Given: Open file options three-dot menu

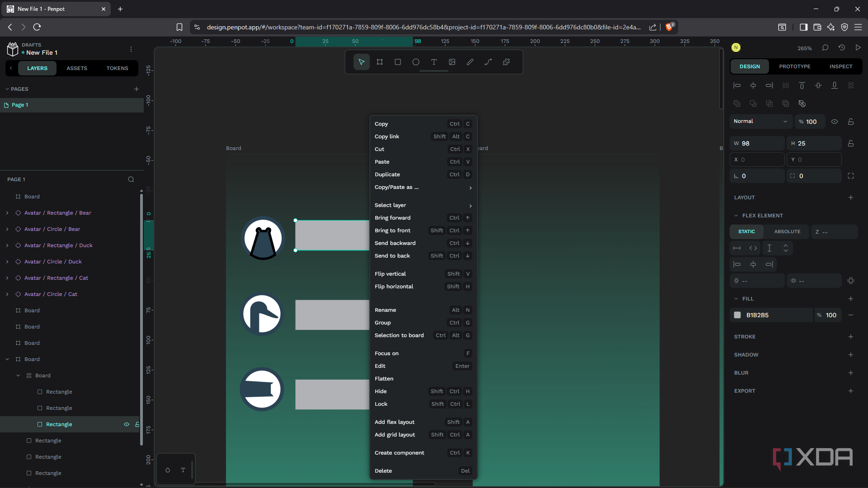Looking at the screenshot, I should tap(131, 49).
